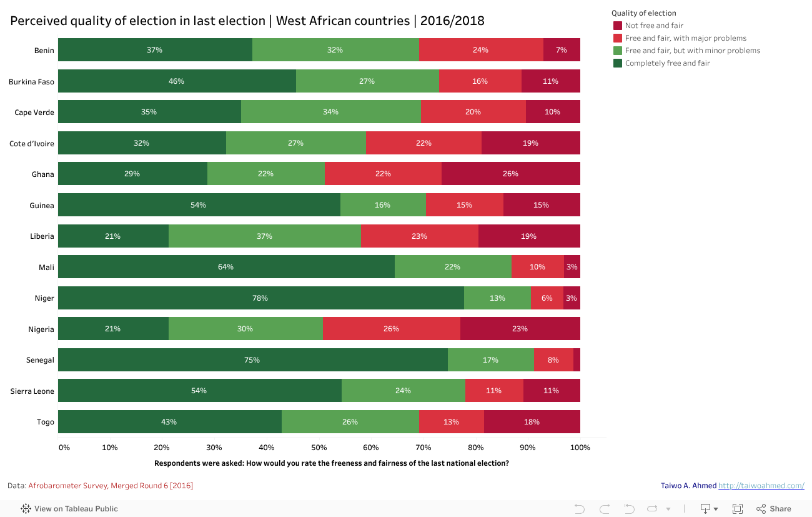812x517 pixels.
Task: Select 'Not free and fair' legend swatch
Action: pos(617,26)
